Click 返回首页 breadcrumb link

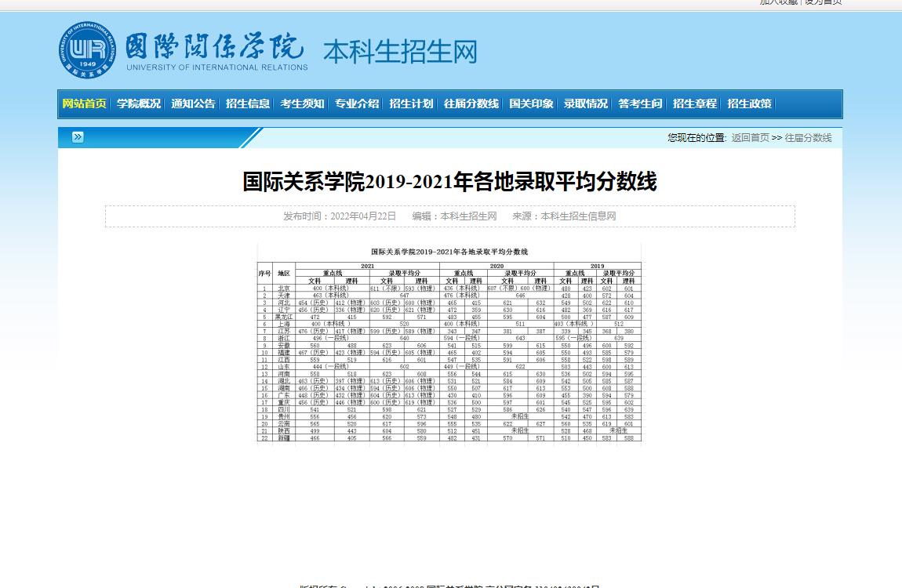[750, 138]
